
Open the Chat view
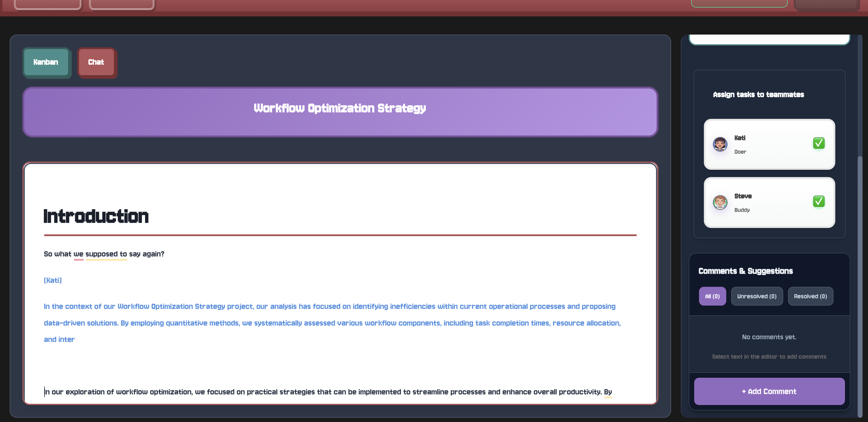coord(96,62)
